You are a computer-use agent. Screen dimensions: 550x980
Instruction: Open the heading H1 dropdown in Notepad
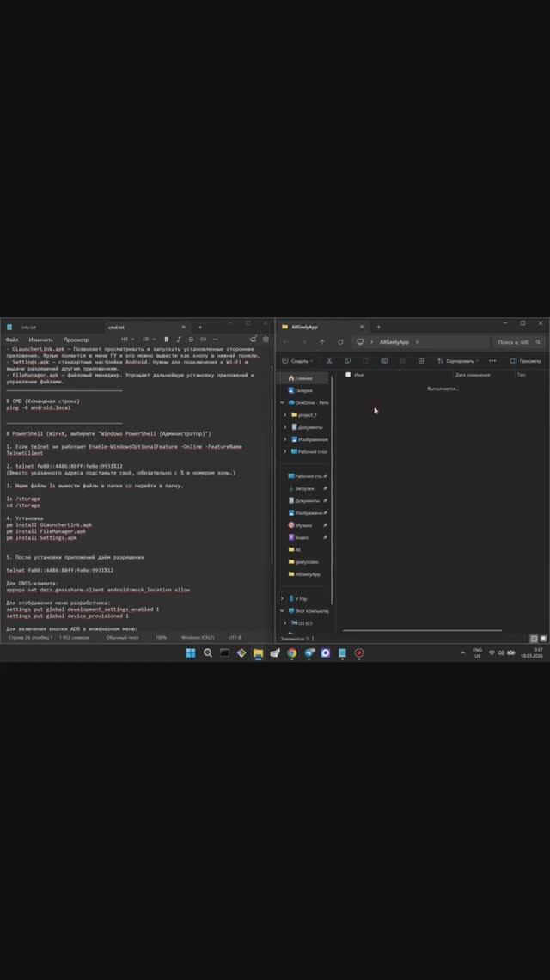click(127, 340)
